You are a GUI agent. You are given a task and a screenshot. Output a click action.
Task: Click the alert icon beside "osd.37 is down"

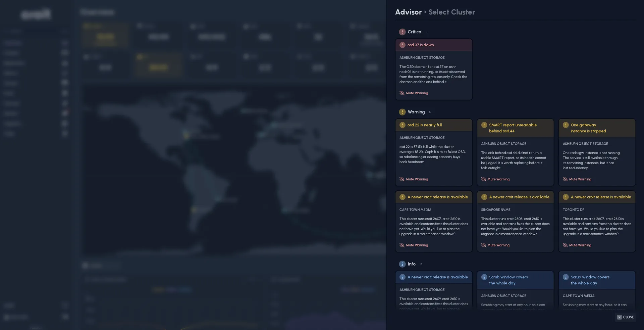(x=402, y=45)
